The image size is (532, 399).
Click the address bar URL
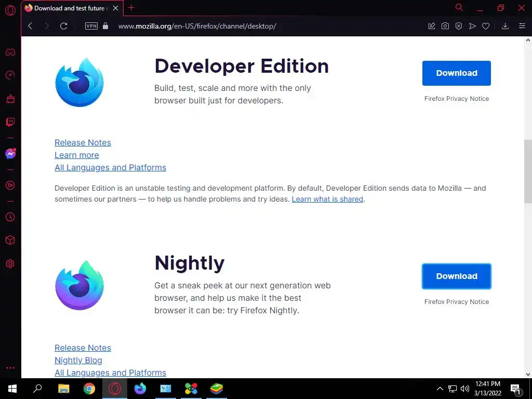197,26
